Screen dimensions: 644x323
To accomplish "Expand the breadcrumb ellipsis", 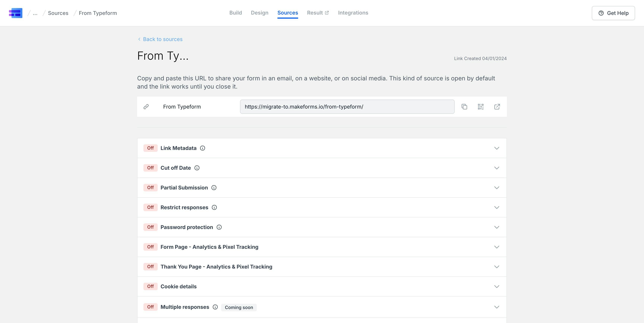I will click(35, 13).
